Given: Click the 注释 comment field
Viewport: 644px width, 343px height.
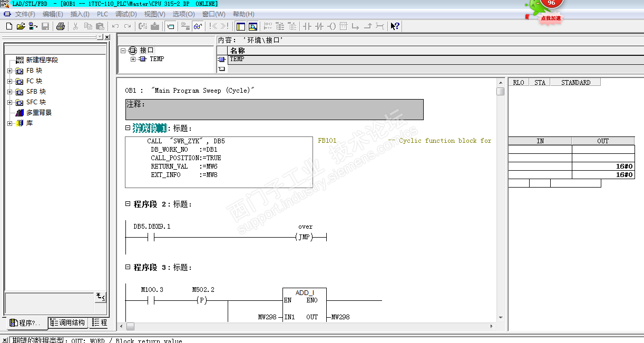Looking at the screenshot, I should click(x=274, y=110).
